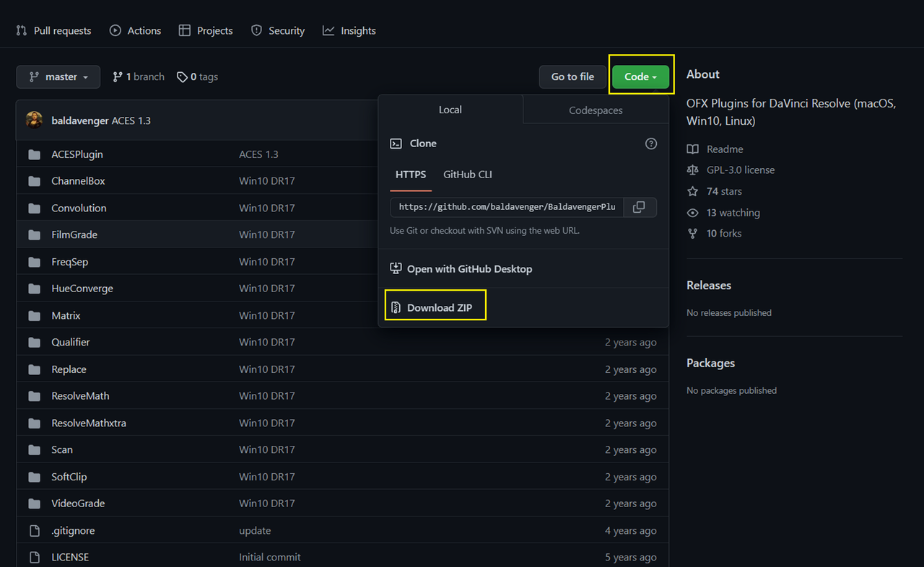Open the Actions tab
Viewport: 924px width, 567px height.
(136, 30)
